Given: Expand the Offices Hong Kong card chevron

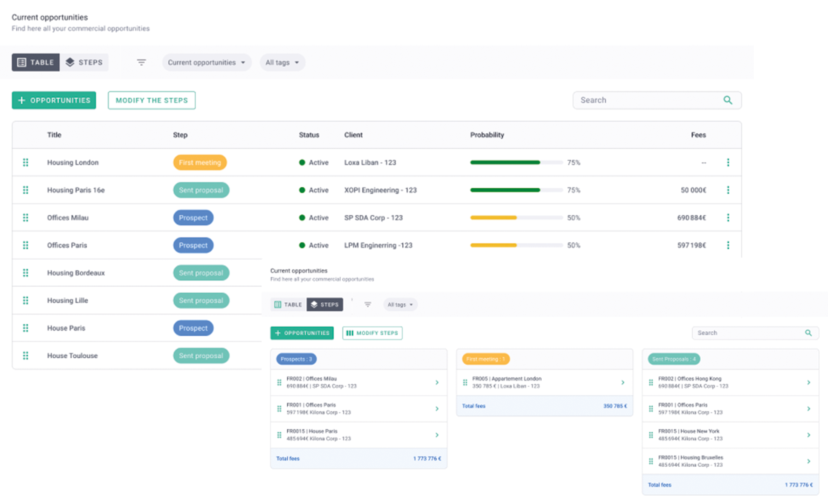Looking at the screenshot, I should (808, 382).
